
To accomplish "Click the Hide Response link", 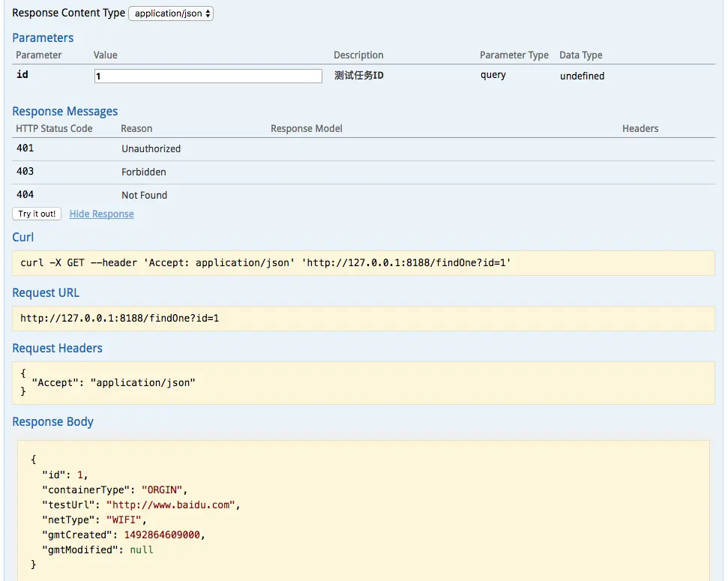I will [x=101, y=214].
